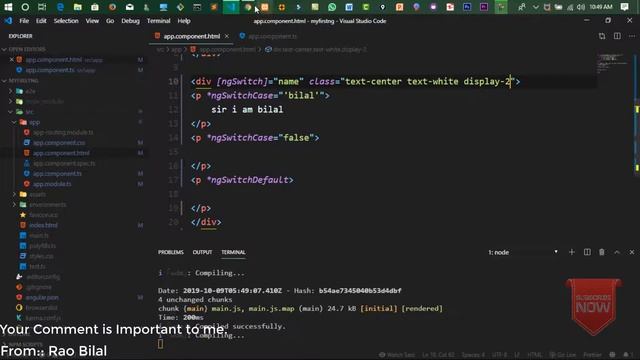
Task: Kill the terminal with the trash icon
Action: pyautogui.click(x=602, y=252)
